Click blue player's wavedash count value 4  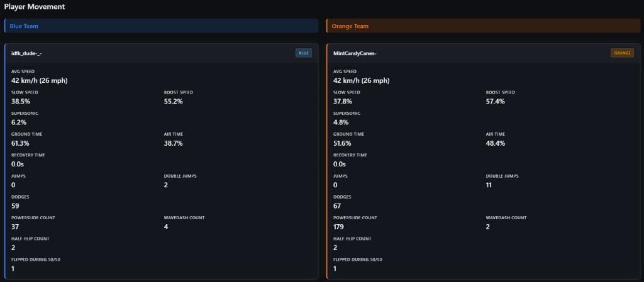166,227
